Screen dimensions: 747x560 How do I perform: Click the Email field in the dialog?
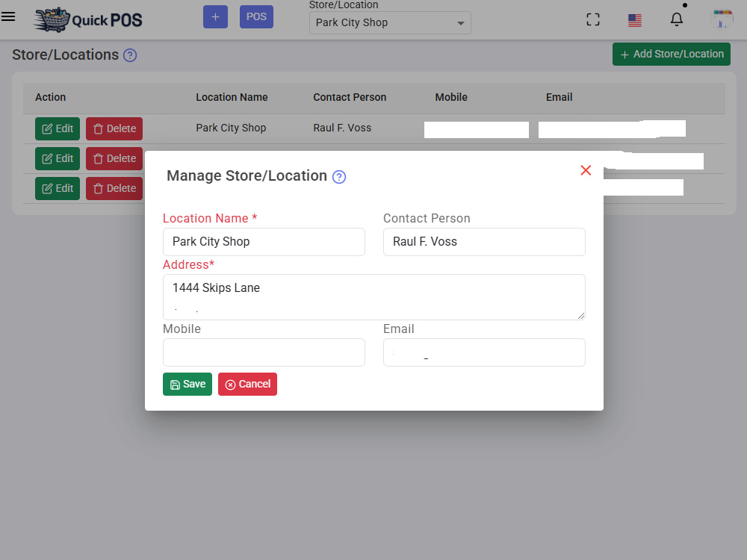click(x=484, y=352)
